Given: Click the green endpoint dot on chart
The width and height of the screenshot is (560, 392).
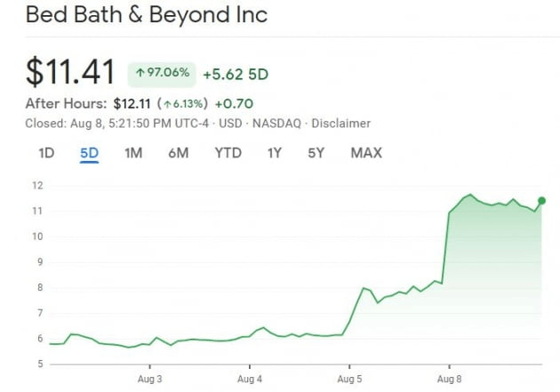Looking at the screenshot, I should 541,200.
